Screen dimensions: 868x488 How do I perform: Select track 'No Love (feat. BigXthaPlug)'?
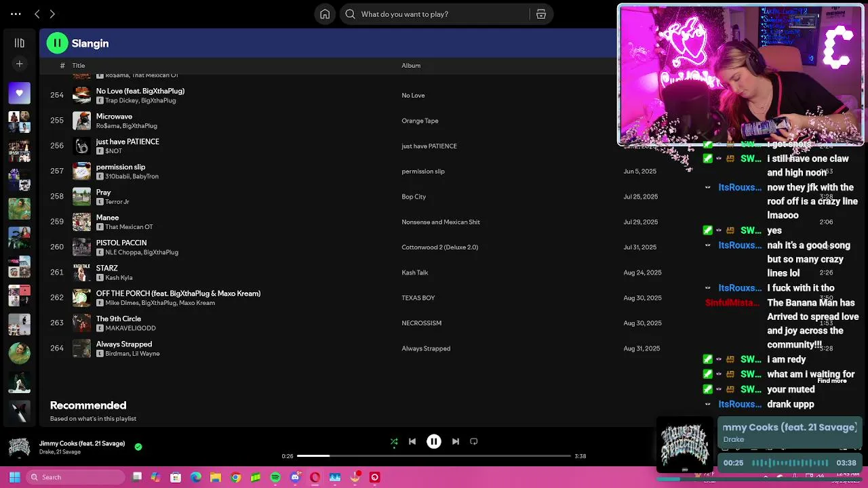tap(140, 91)
